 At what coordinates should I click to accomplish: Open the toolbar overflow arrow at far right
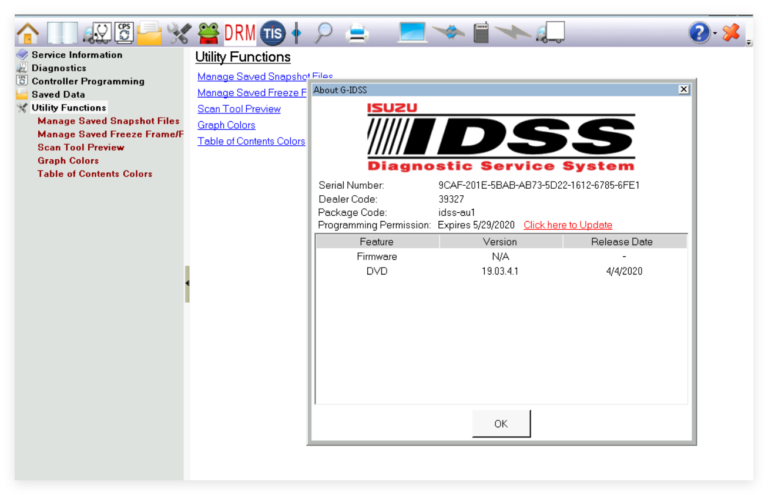[x=748, y=43]
